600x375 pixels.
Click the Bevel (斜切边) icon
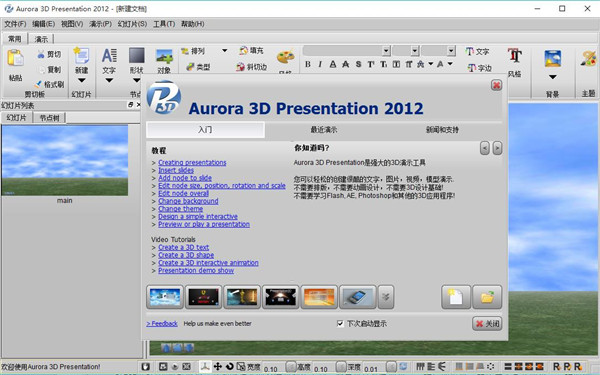[x=240, y=67]
